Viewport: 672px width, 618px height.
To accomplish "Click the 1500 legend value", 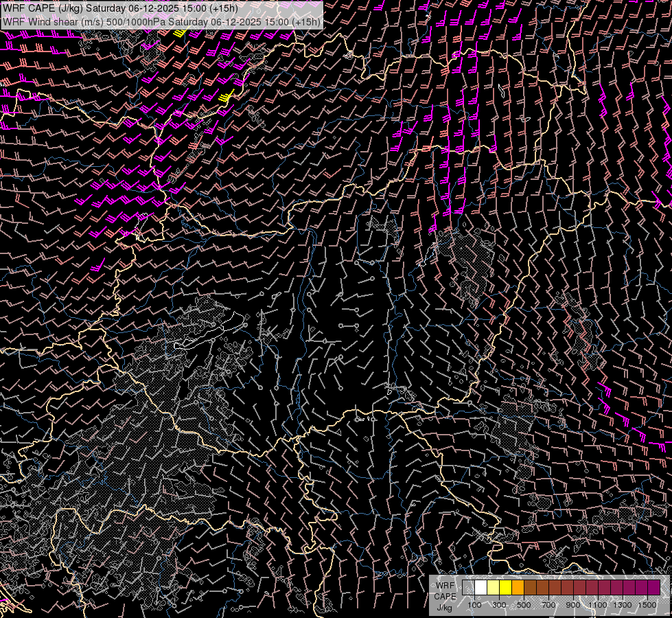I will [x=647, y=605].
